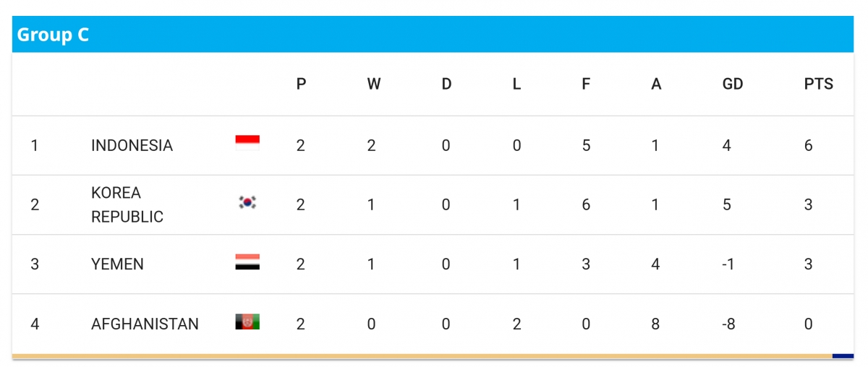
Task: Open the INDONESIA team name
Action: click(x=132, y=146)
